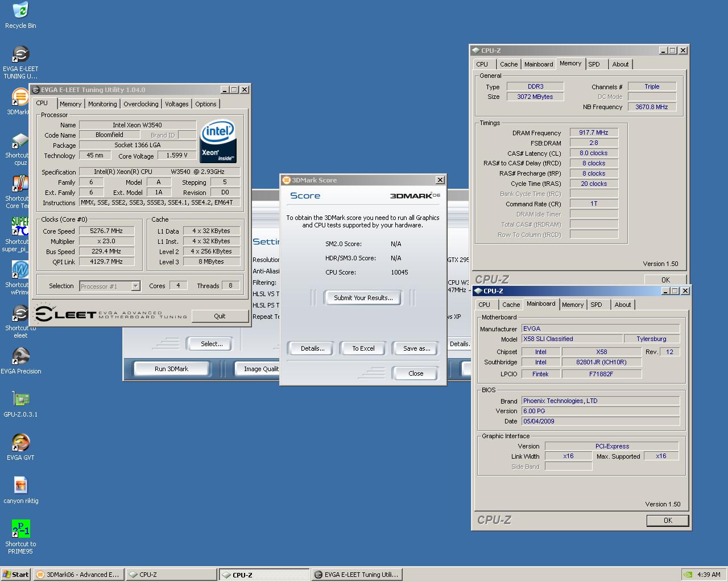Click the E-LEET title bar icon
The image size is (728, 582).
35,90
